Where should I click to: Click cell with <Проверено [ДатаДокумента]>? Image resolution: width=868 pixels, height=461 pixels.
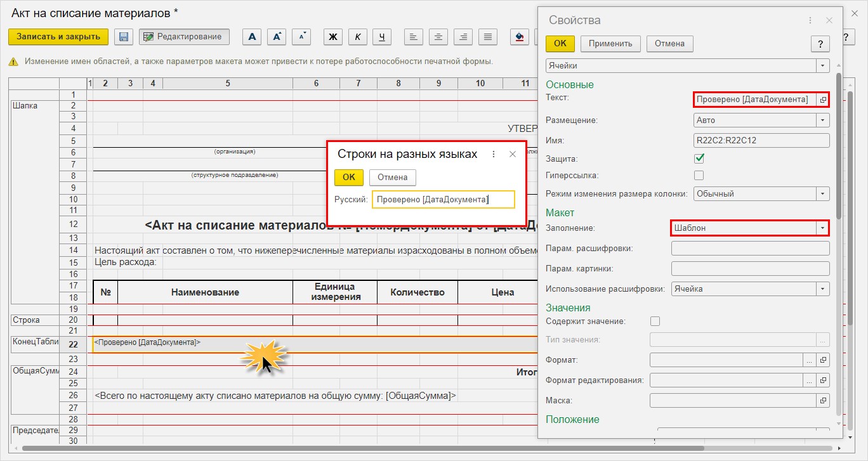[x=315, y=344]
